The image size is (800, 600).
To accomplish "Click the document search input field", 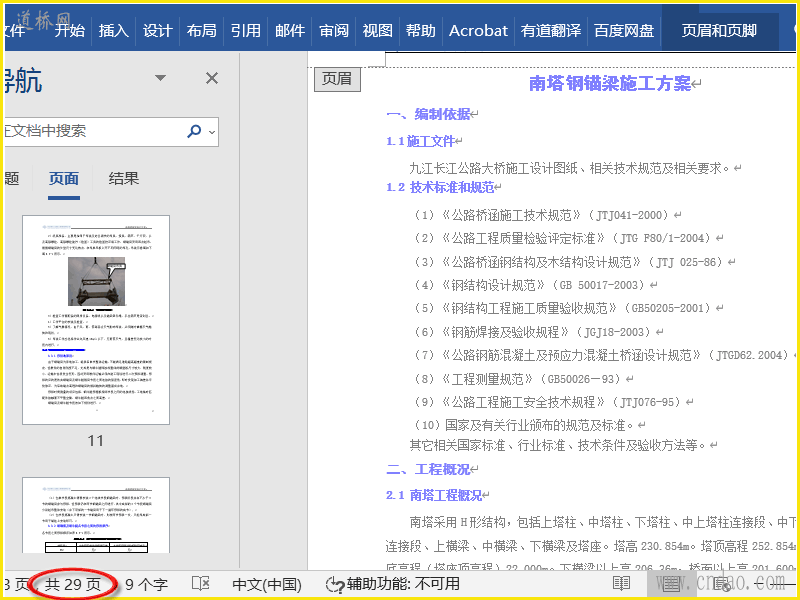I will point(94,132).
